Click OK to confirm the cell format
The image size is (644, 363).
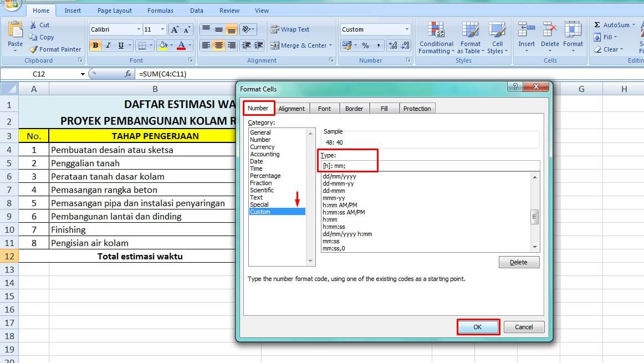coord(478,327)
